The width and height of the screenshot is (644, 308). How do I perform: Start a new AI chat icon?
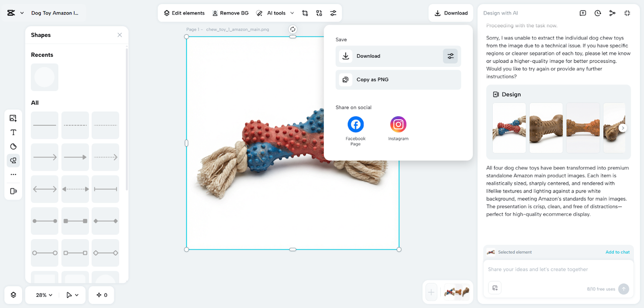583,13
